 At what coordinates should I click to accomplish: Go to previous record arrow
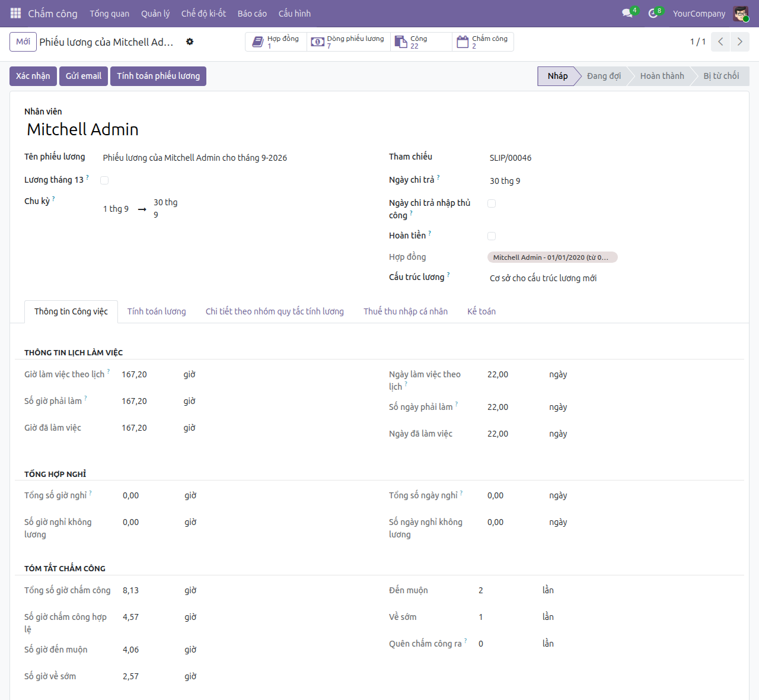tap(720, 42)
